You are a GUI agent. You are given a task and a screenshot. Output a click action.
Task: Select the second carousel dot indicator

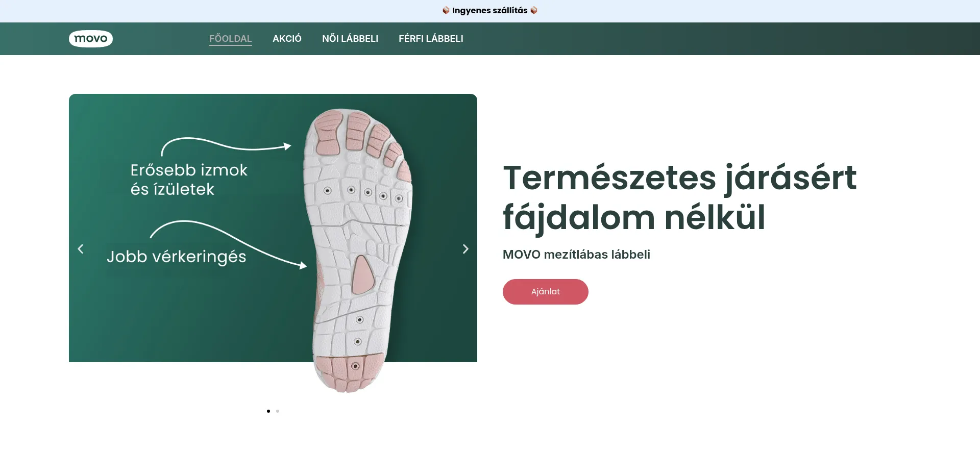click(x=278, y=411)
